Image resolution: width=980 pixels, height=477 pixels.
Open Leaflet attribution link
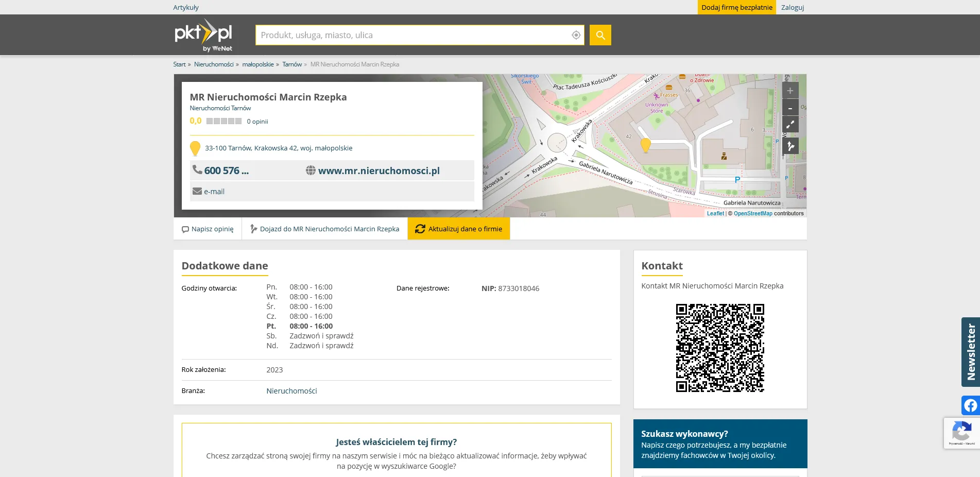[x=715, y=213]
